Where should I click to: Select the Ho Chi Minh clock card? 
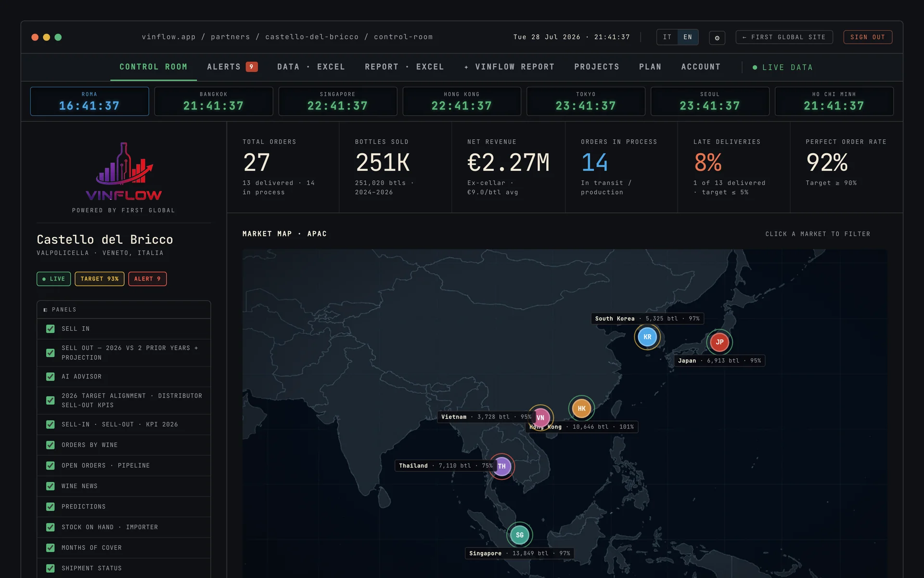tap(834, 101)
